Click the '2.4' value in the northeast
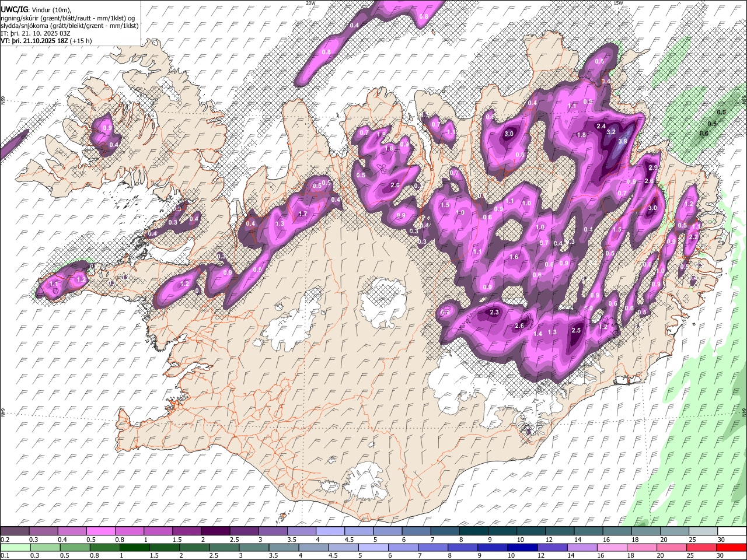The image size is (747, 560). tap(601, 126)
